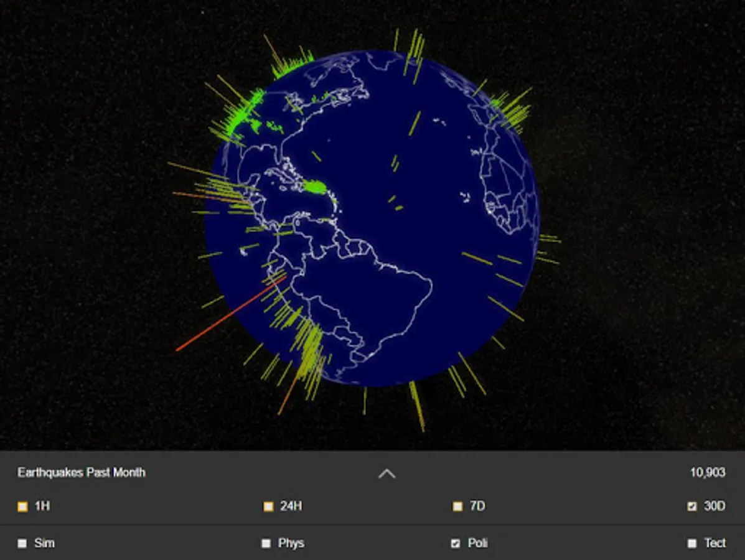Uncheck the 30D time range checkbox
Viewport: 745px width, 560px height.
click(692, 506)
